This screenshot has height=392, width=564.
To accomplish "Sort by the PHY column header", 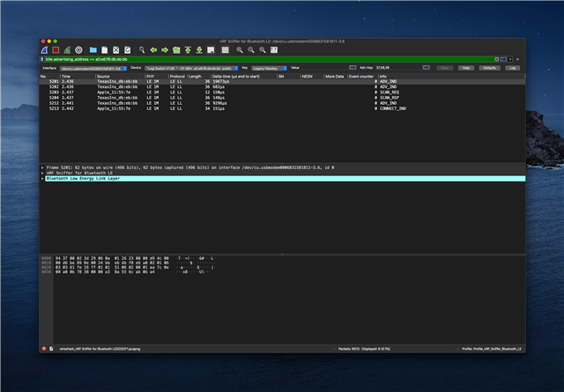I will click(157, 77).
